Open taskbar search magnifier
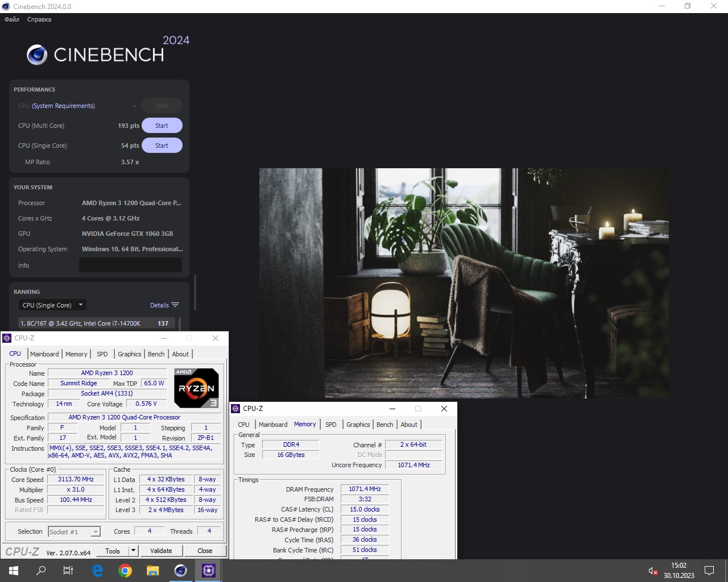The height and width of the screenshot is (582, 728). pos(41,571)
